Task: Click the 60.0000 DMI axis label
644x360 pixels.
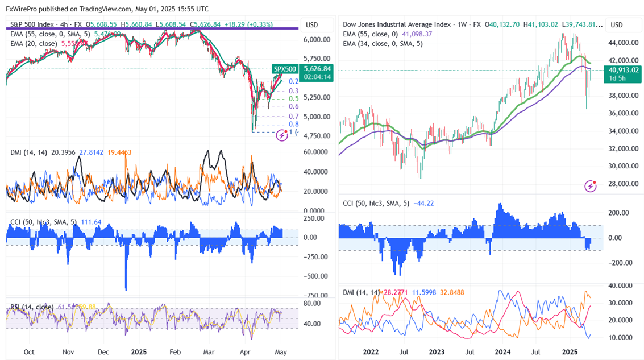Action: [315, 152]
